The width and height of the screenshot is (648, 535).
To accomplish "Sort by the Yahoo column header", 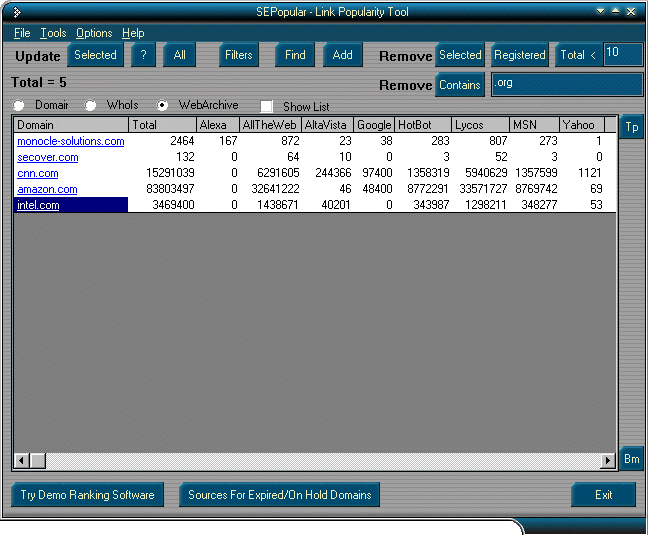I will pyautogui.click(x=582, y=125).
